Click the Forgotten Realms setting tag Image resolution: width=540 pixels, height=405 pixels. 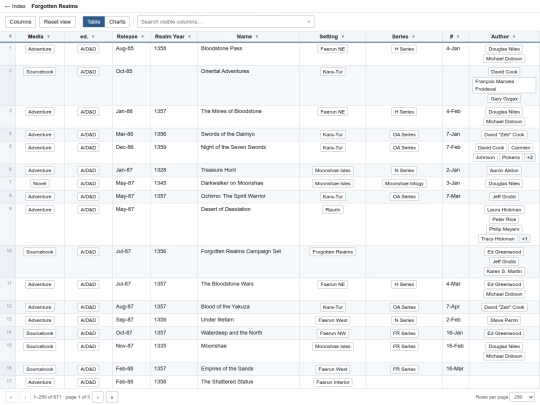click(333, 252)
